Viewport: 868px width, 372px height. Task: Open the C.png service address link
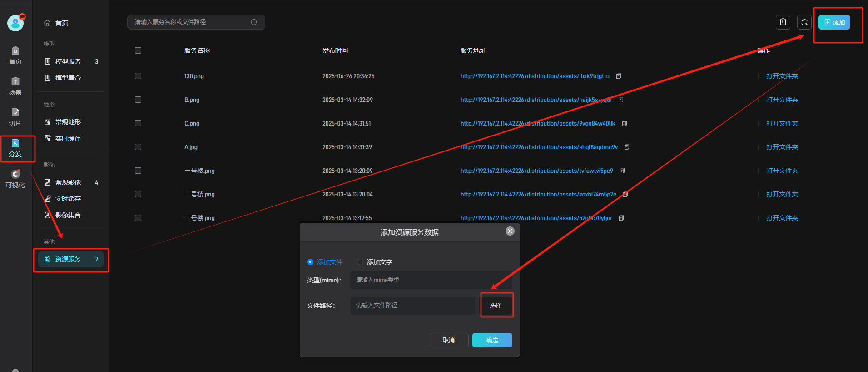(538, 124)
